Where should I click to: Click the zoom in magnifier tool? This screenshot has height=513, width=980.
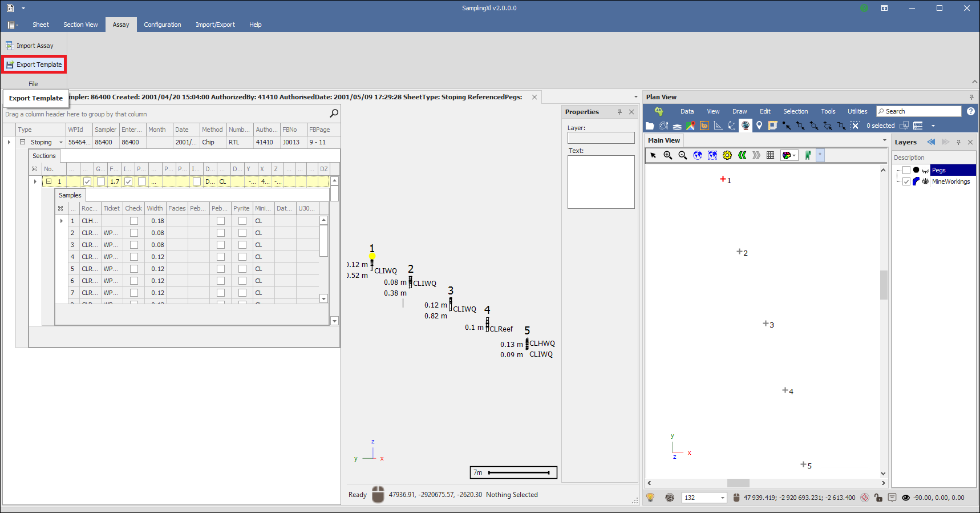coord(667,155)
